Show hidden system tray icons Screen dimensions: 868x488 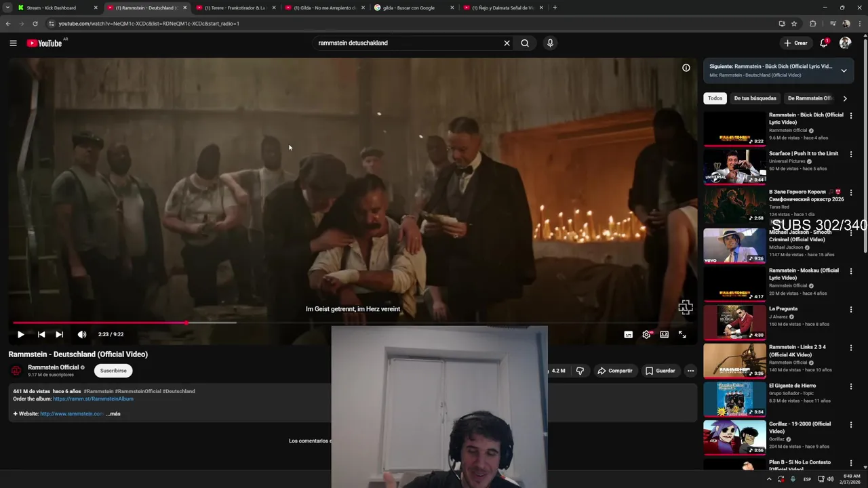click(x=768, y=479)
